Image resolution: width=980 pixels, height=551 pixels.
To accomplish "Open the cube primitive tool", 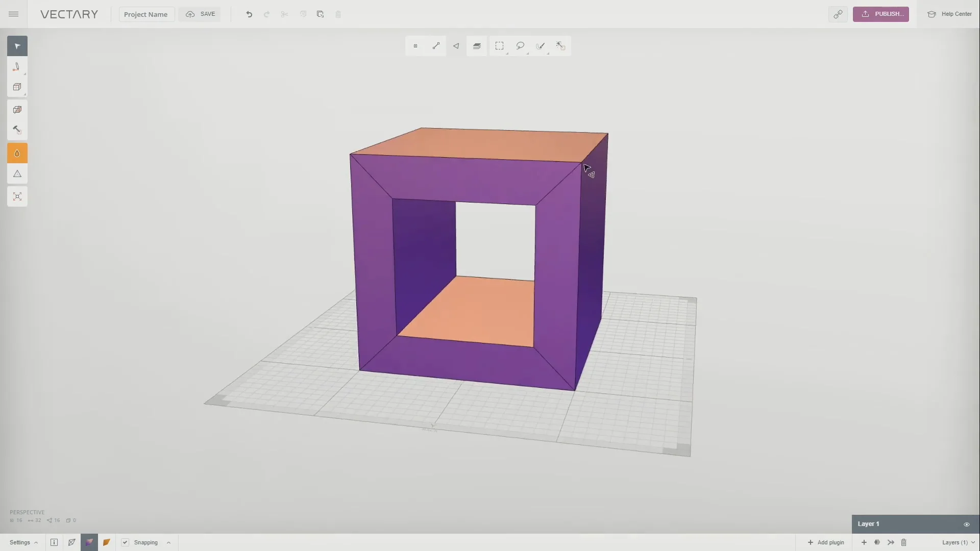I will [17, 87].
